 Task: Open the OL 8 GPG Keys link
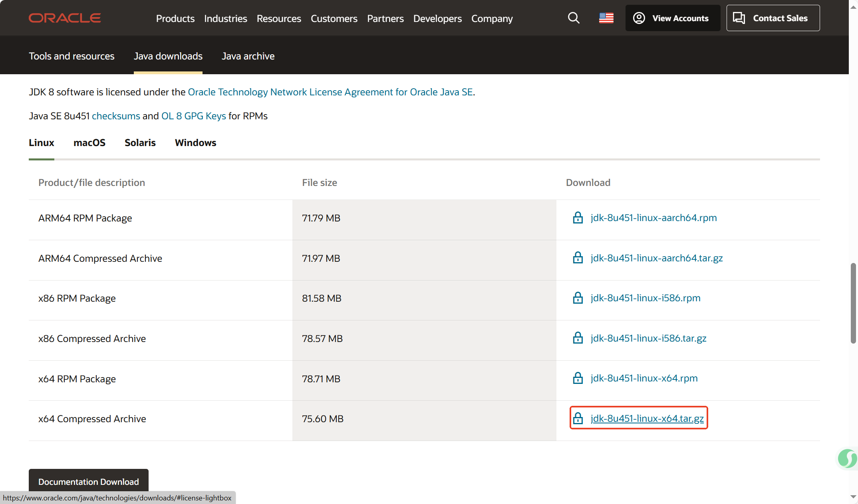coord(194,116)
